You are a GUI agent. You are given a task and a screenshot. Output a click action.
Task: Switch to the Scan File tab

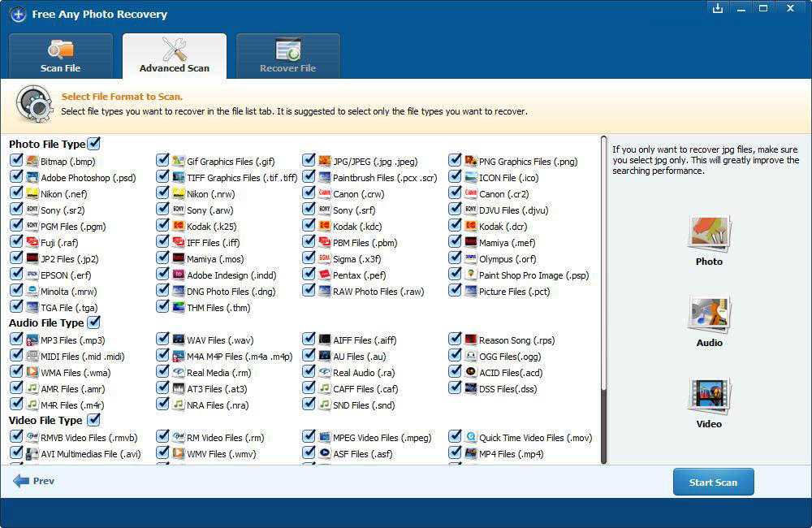coord(60,56)
